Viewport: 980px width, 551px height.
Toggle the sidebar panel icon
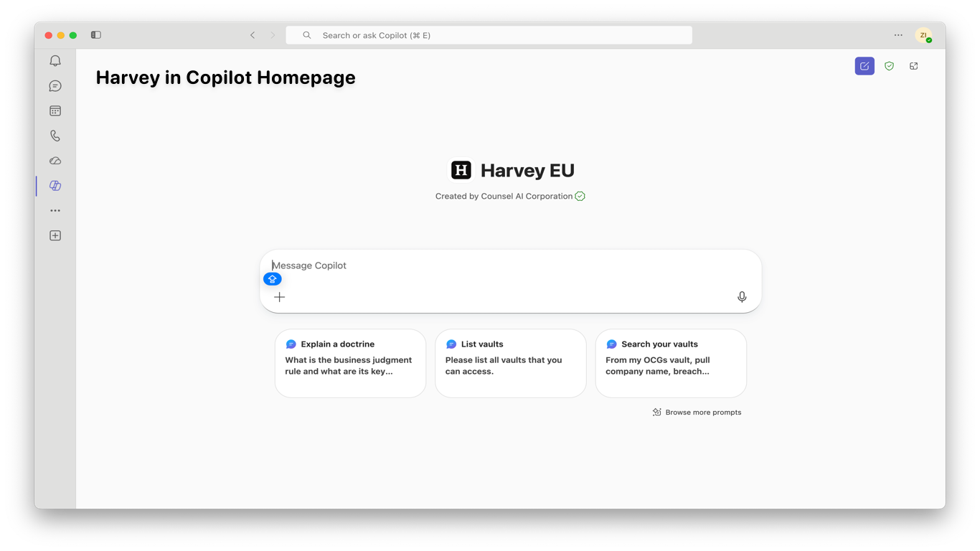coord(96,35)
